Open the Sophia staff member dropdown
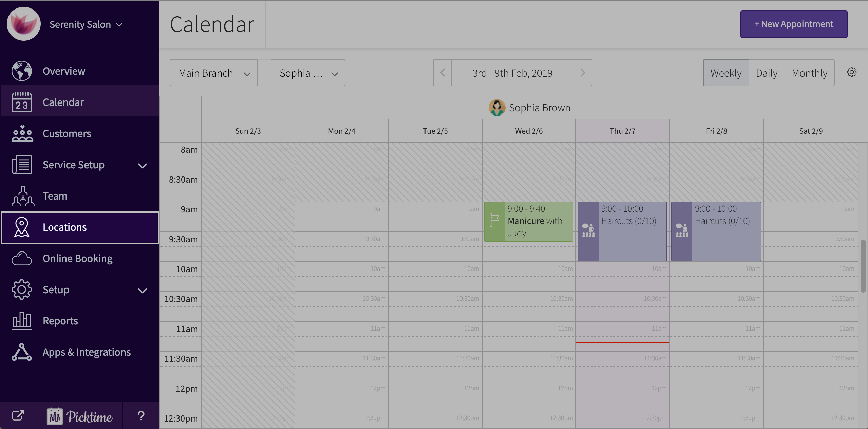Viewport: 868px width, 429px height. pos(308,73)
